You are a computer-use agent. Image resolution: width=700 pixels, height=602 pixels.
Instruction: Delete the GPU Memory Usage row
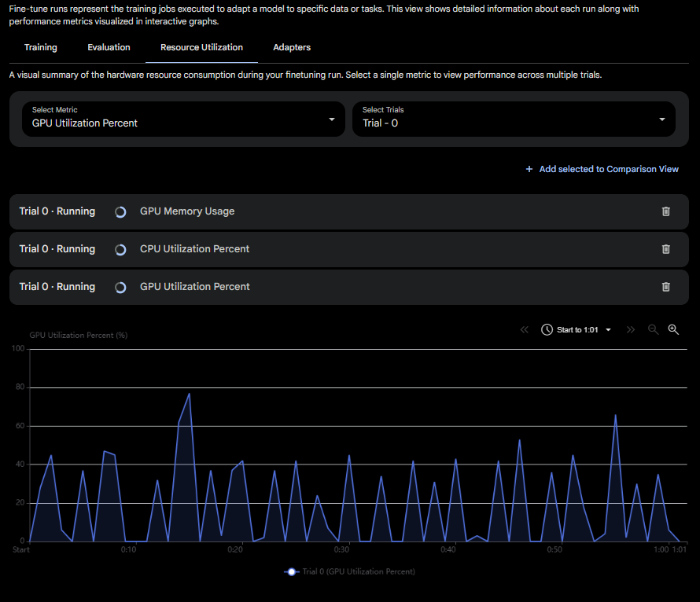point(665,211)
